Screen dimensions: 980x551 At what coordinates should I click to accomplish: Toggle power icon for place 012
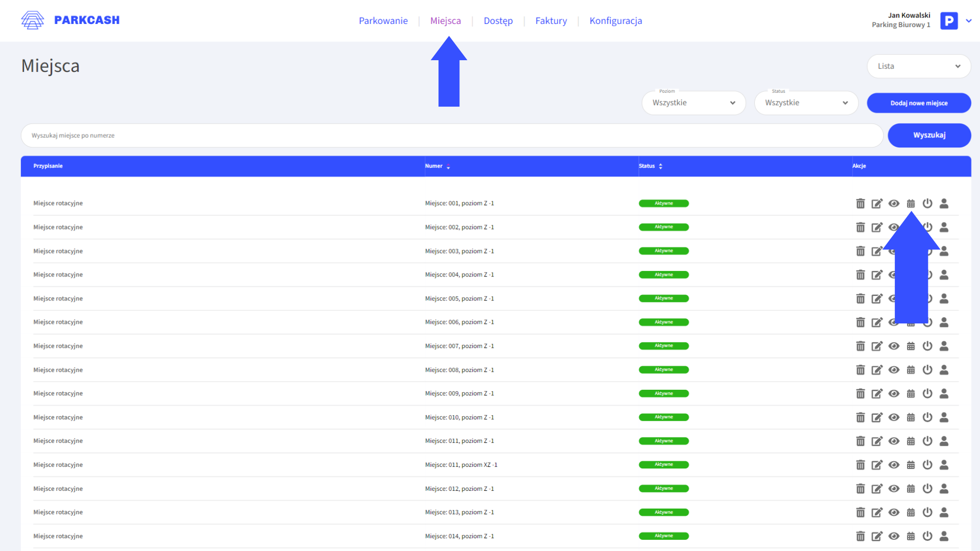[x=927, y=489]
